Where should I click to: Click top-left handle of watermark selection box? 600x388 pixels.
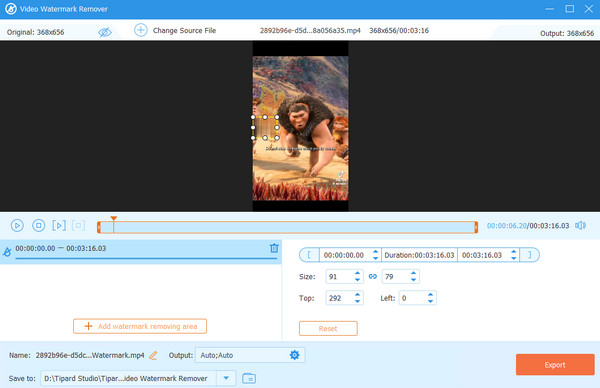(253, 117)
